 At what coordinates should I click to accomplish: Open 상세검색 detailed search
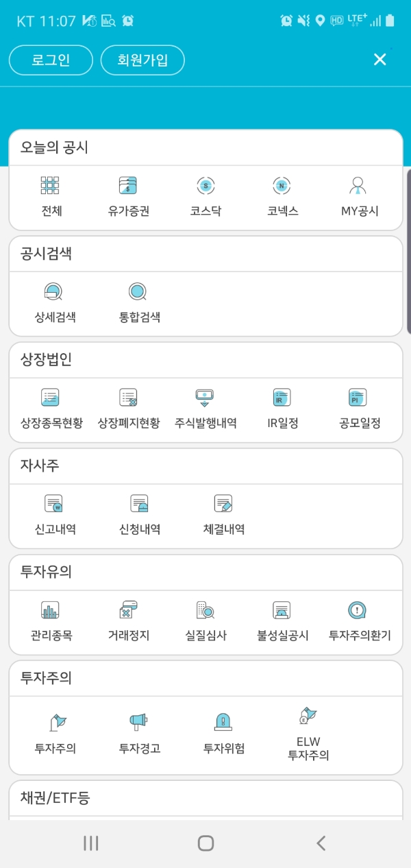53,300
